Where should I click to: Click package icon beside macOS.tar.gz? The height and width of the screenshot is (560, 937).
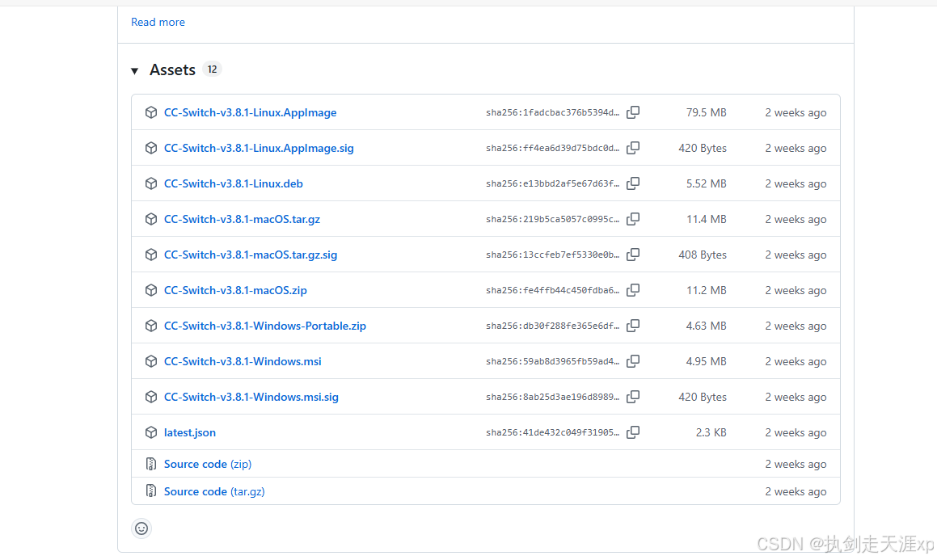coord(151,219)
